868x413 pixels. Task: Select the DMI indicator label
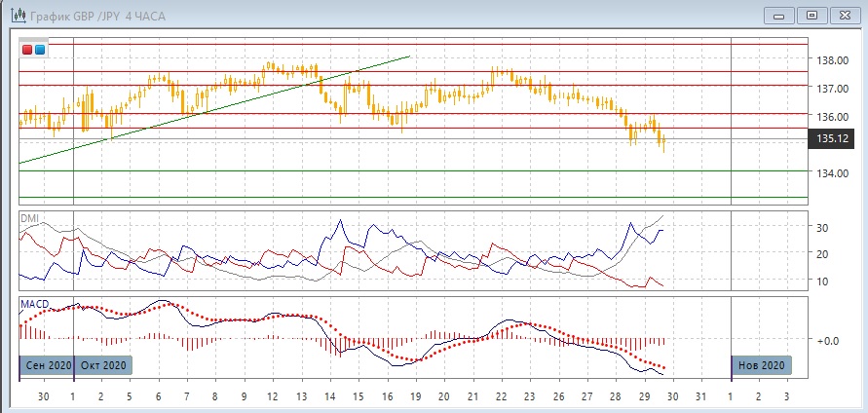(x=32, y=218)
